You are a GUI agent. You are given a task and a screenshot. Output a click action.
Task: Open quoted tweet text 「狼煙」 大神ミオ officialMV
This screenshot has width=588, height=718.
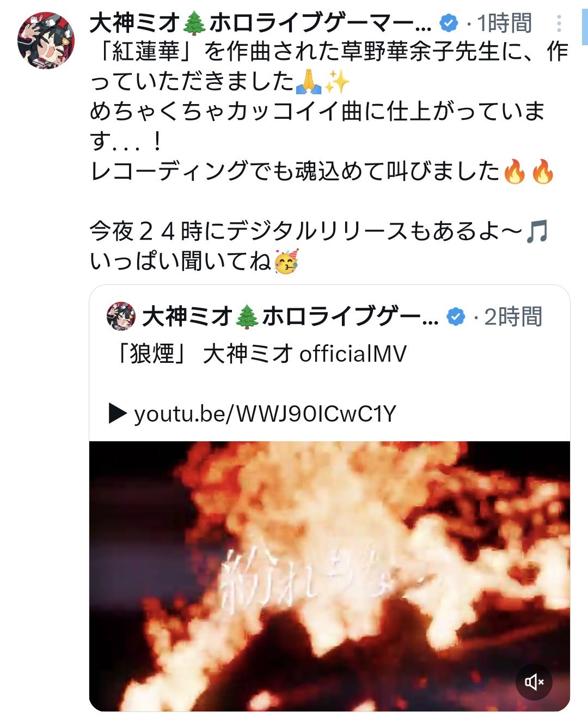[259, 354]
